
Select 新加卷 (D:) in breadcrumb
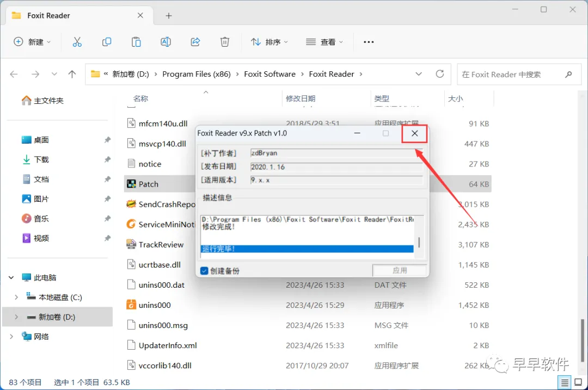click(131, 74)
